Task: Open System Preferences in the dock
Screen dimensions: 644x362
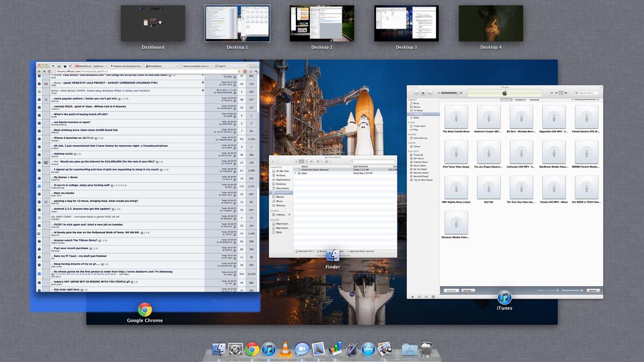Action: pyautogui.click(x=235, y=349)
